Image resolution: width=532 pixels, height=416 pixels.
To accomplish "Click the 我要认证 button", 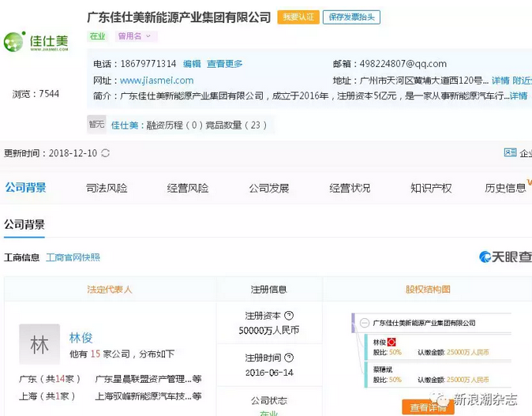I will (298, 17).
